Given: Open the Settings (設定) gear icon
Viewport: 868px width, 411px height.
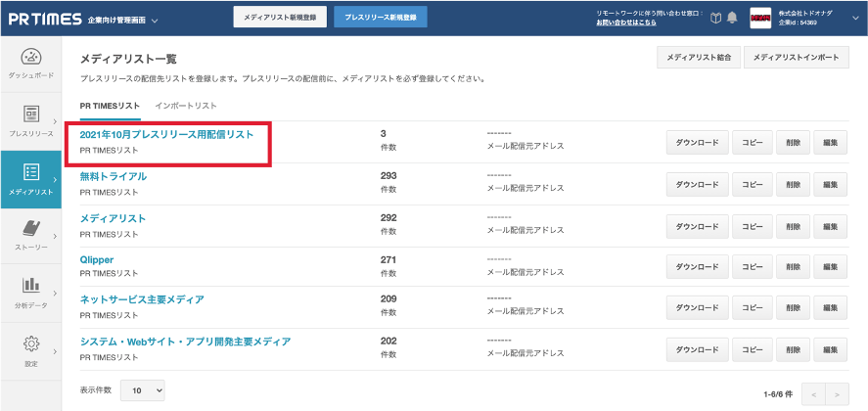Looking at the screenshot, I should [x=30, y=348].
